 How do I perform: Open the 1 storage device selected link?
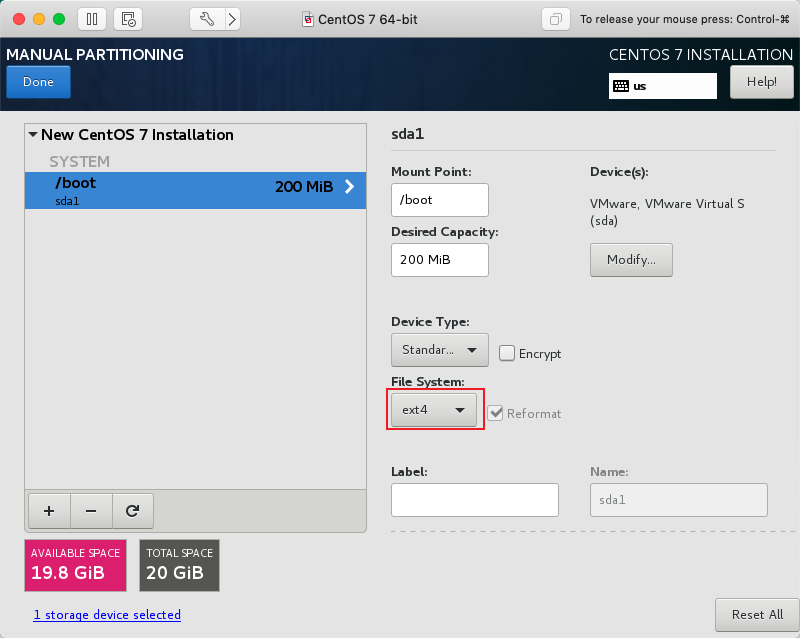pyautogui.click(x=107, y=615)
